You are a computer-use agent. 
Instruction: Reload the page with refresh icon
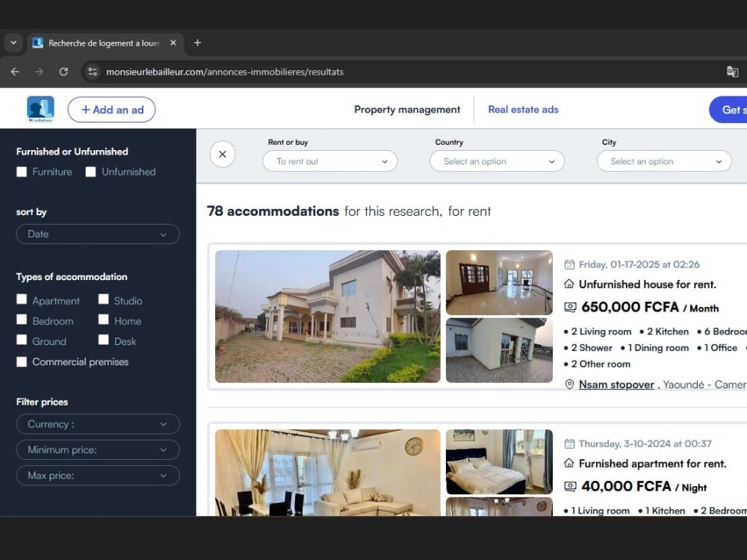(63, 72)
